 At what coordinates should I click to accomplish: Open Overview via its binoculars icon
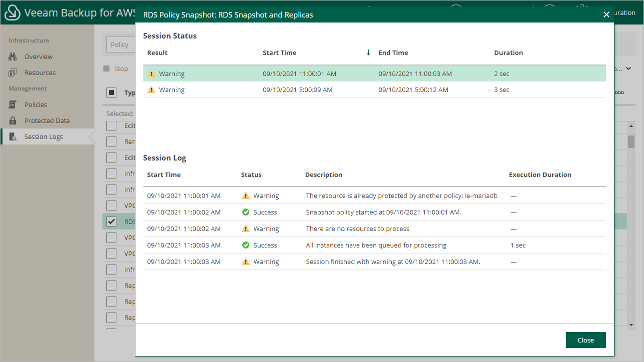click(13, 56)
